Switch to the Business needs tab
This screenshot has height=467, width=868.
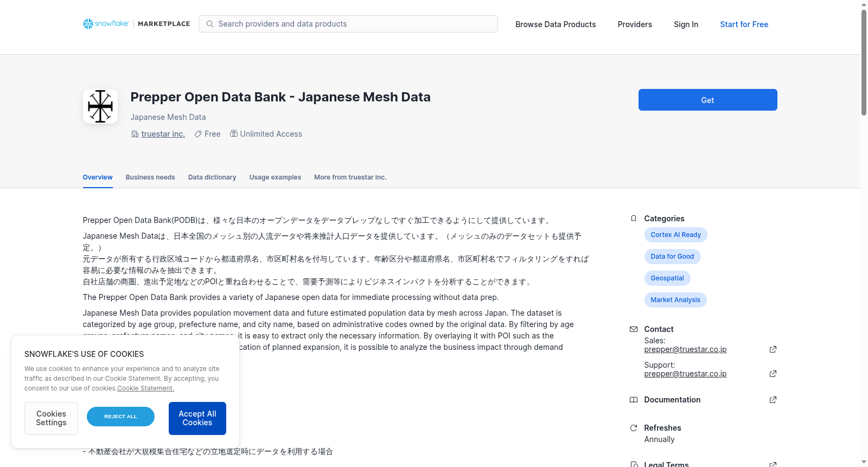tap(150, 177)
